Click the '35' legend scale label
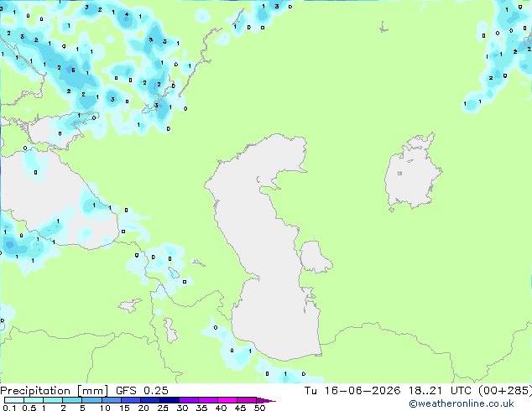 (x=201, y=408)
